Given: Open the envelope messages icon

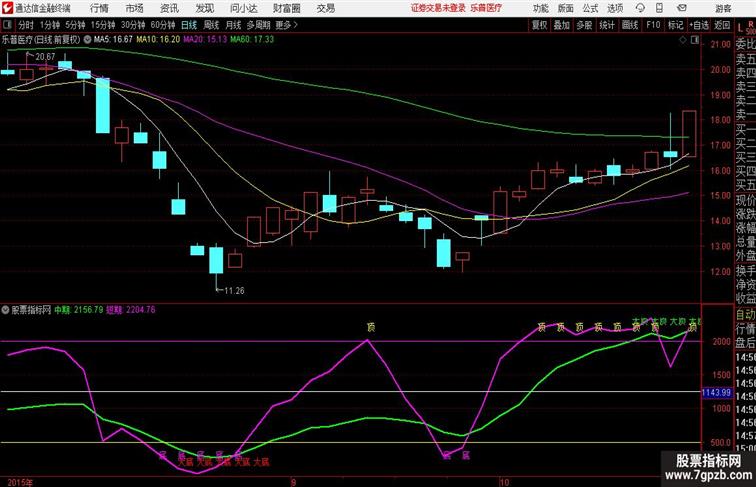Looking at the screenshot, I should pyautogui.click(x=682, y=8).
